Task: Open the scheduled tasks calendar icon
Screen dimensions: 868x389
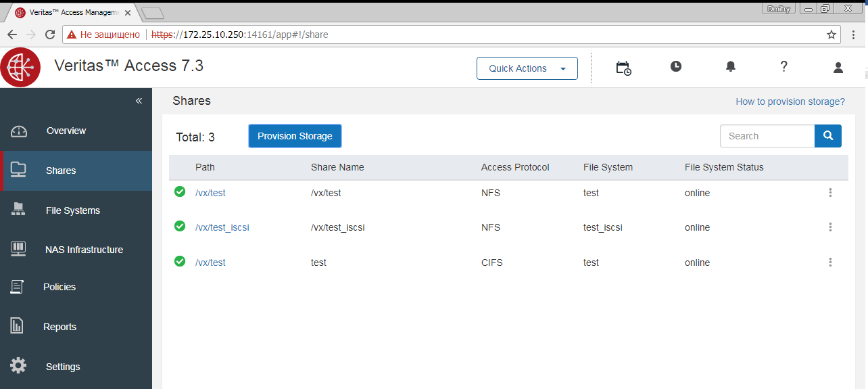Action: 623,68
